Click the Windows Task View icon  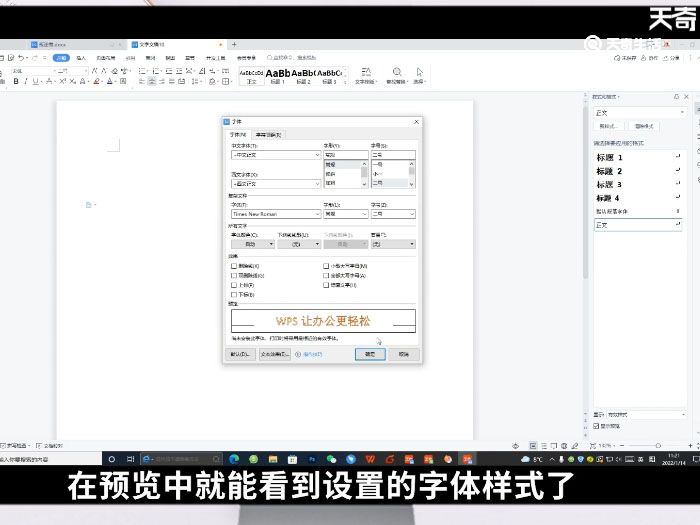pos(130,459)
